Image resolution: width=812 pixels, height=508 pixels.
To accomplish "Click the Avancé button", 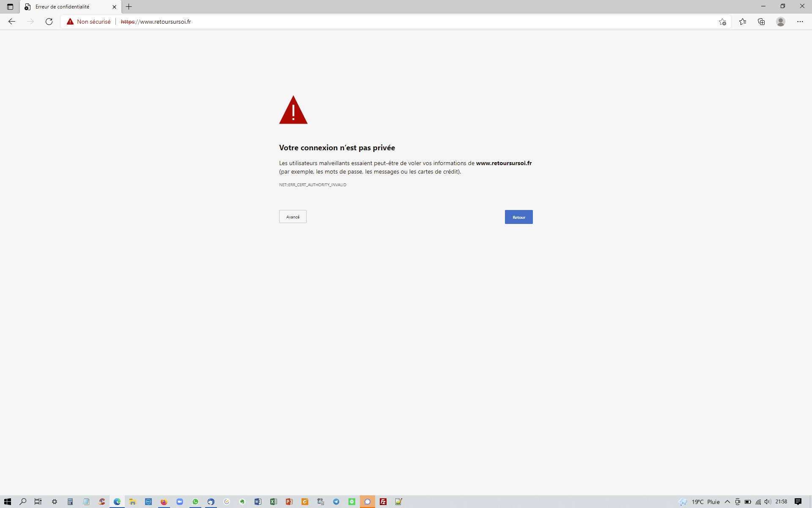I will point(293,217).
